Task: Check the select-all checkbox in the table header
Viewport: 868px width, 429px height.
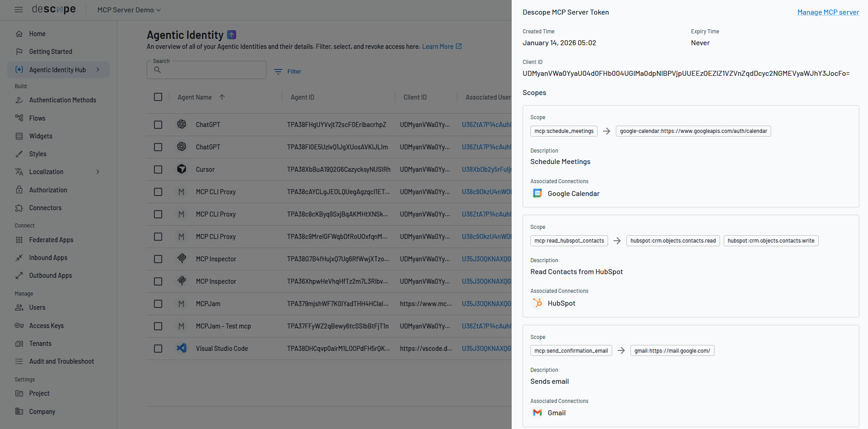Action: [158, 97]
